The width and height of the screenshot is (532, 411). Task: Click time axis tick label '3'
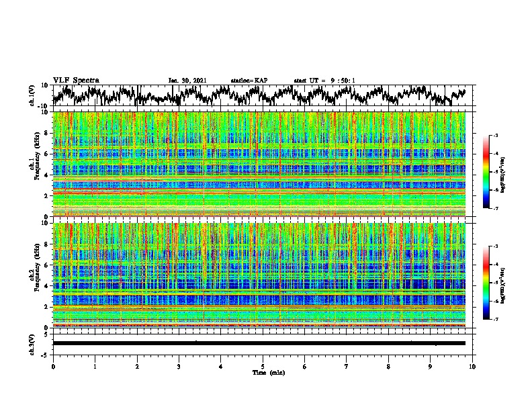tap(179, 367)
